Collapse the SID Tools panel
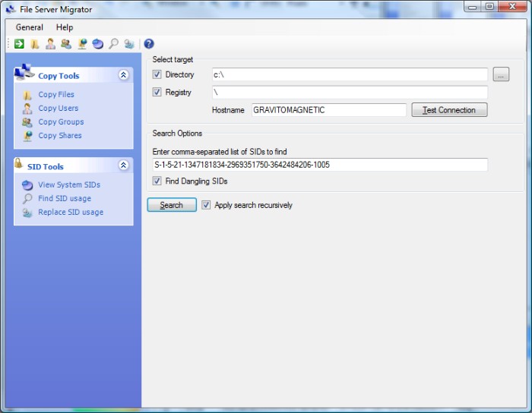Viewport: 532px width, 413px height. tap(124, 166)
